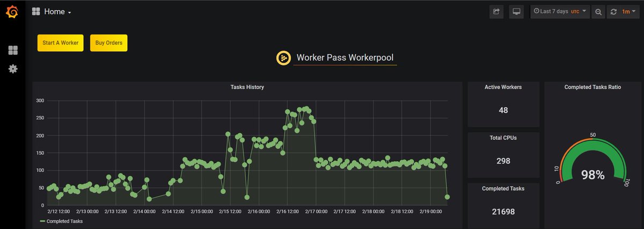Click the Active Workers value 48
The image size is (644, 229).
point(503,110)
